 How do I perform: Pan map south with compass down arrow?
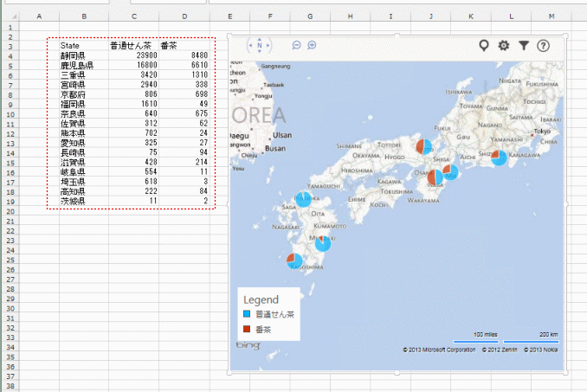pyautogui.click(x=258, y=53)
